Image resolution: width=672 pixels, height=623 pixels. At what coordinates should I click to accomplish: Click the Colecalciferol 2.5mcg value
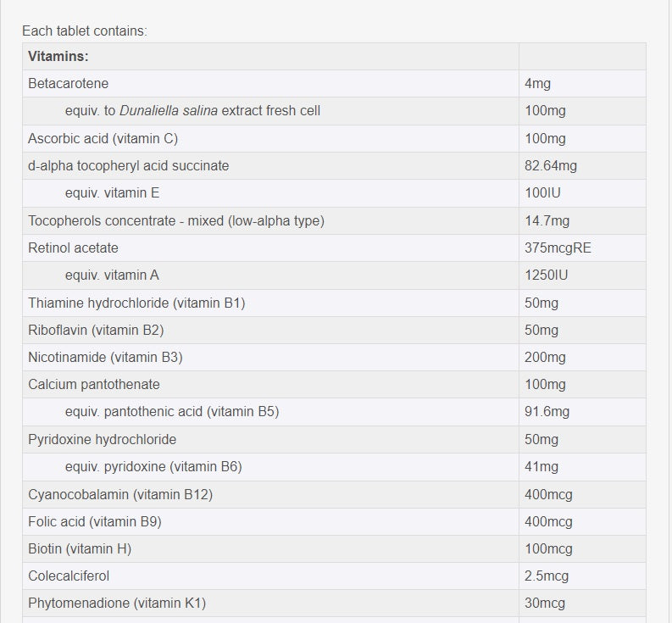click(x=547, y=576)
